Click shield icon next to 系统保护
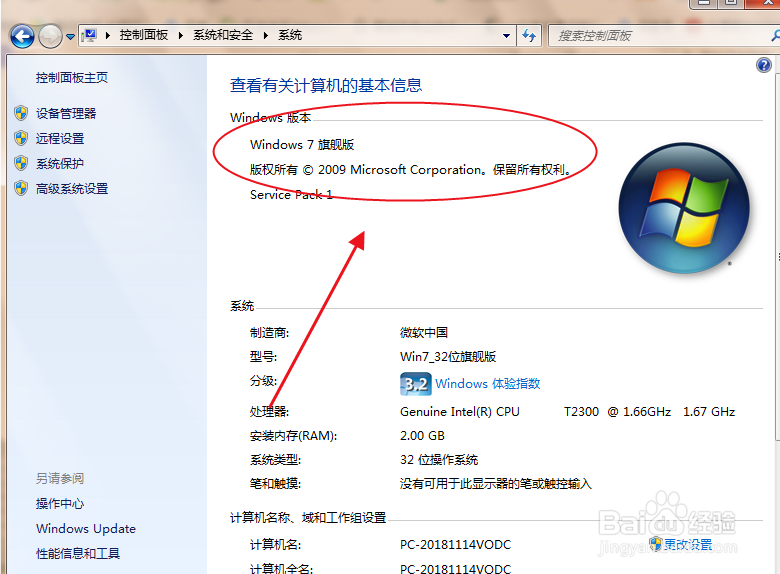This screenshot has width=780, height=574. 21,163
